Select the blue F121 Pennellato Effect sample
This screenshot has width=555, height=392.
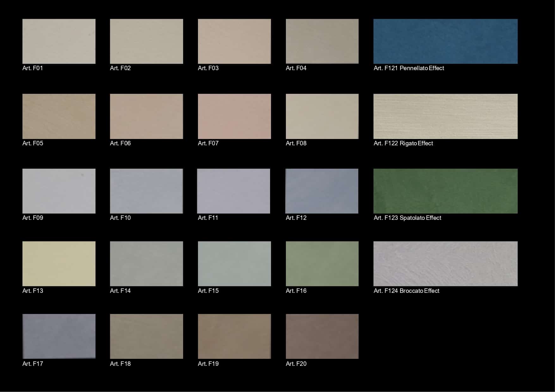tap(445, 41)
